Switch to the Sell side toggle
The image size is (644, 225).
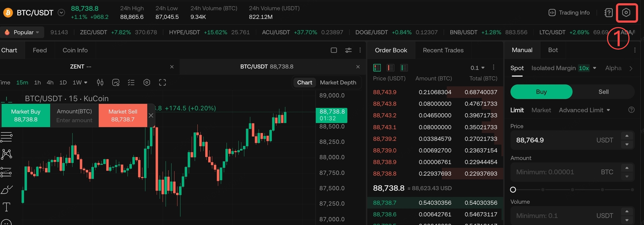tap(603, 92)
